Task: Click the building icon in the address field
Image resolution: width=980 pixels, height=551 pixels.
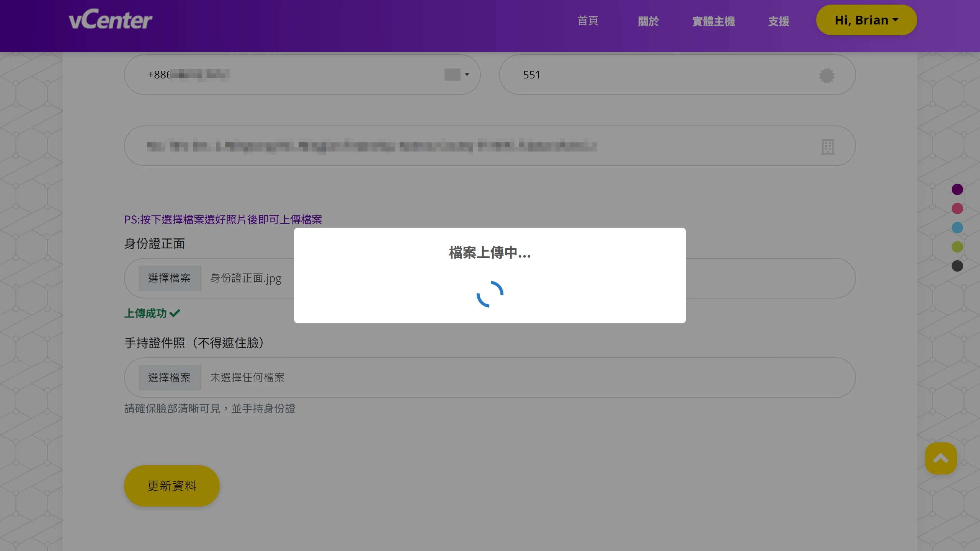Action: click(827, 146)
